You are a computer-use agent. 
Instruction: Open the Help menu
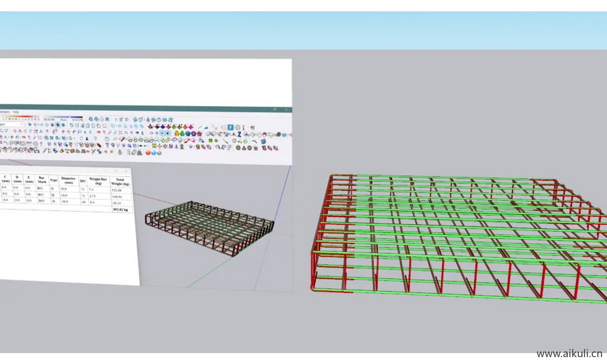[15, 112]
